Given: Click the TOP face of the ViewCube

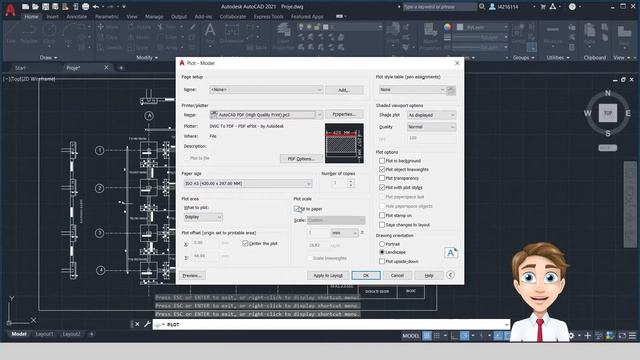Looking at the screenshot, I should [608, 113].
